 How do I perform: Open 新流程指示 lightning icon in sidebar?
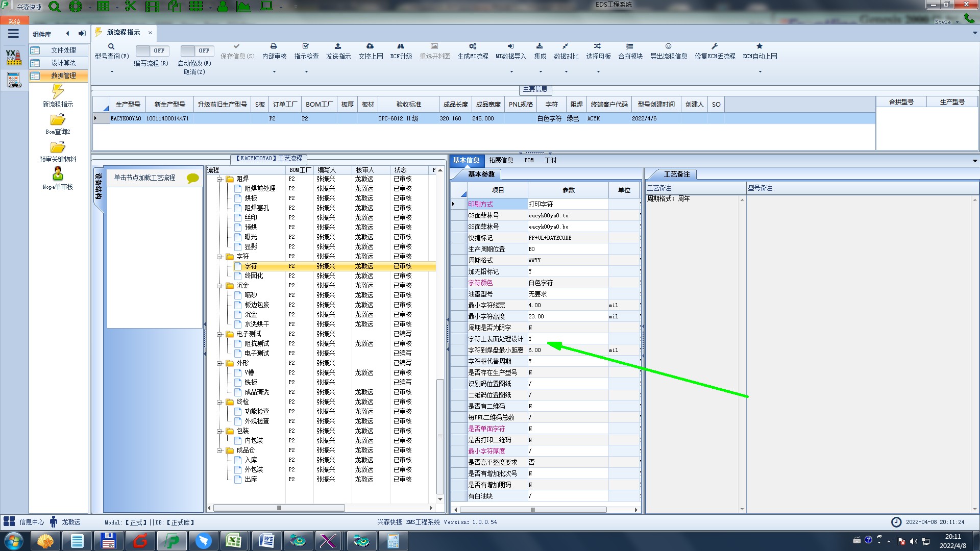(58, 92)
